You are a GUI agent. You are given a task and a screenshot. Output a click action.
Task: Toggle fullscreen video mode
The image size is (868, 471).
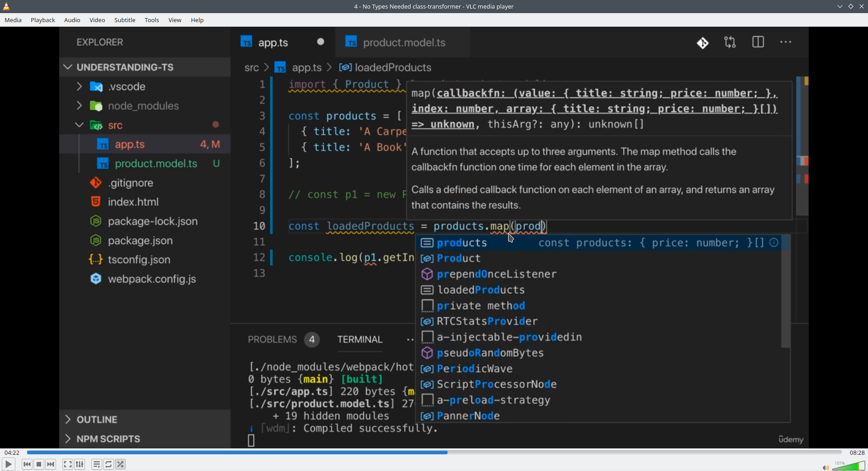[68, 464]
